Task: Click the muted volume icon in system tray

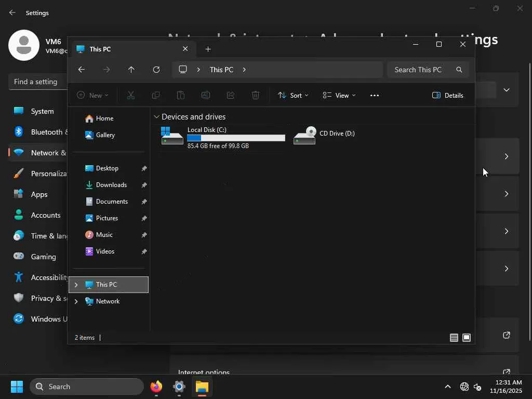Action: [x=477, y=387]
